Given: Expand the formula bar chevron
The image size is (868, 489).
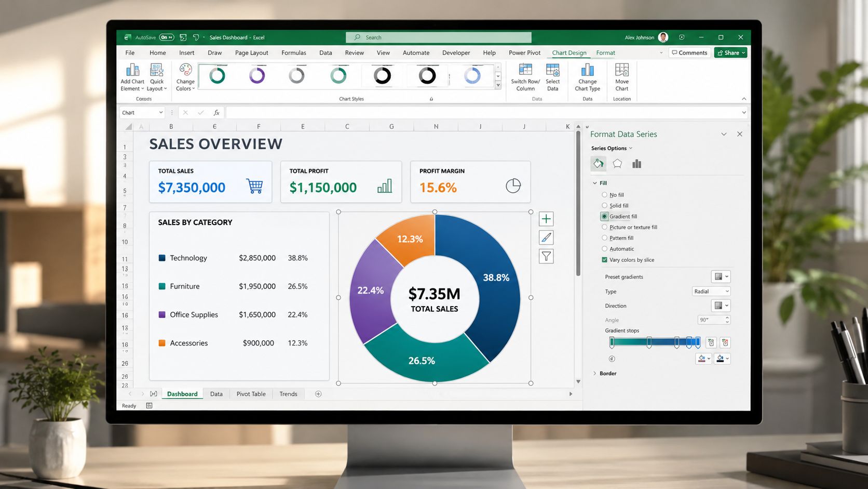Looking at the screenshot, I should (x=743, y=112).
